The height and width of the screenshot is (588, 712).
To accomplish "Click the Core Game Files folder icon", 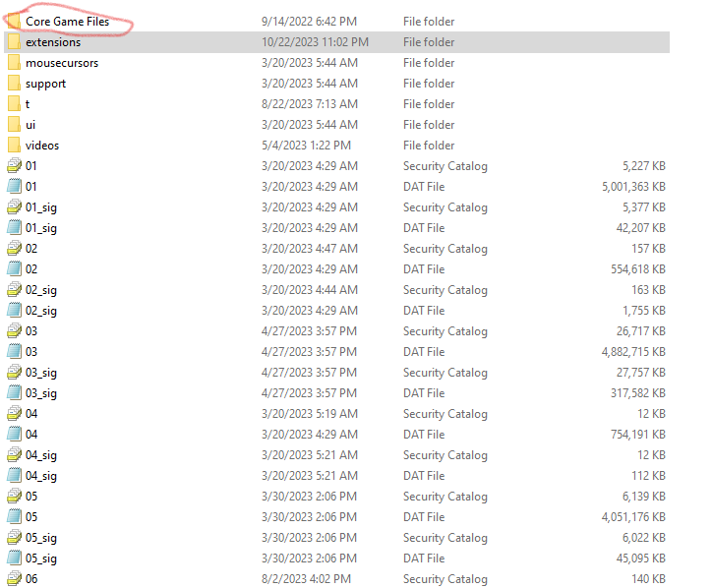I will click(14, 22).
